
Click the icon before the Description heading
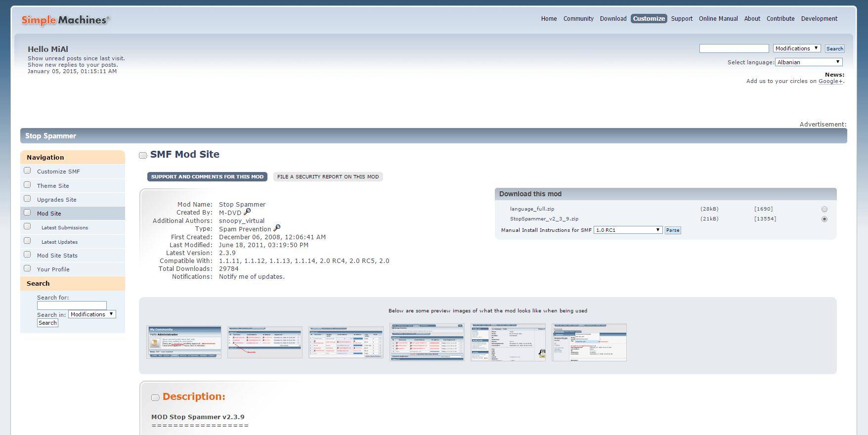pyautogui.click(x=155, y=397)
